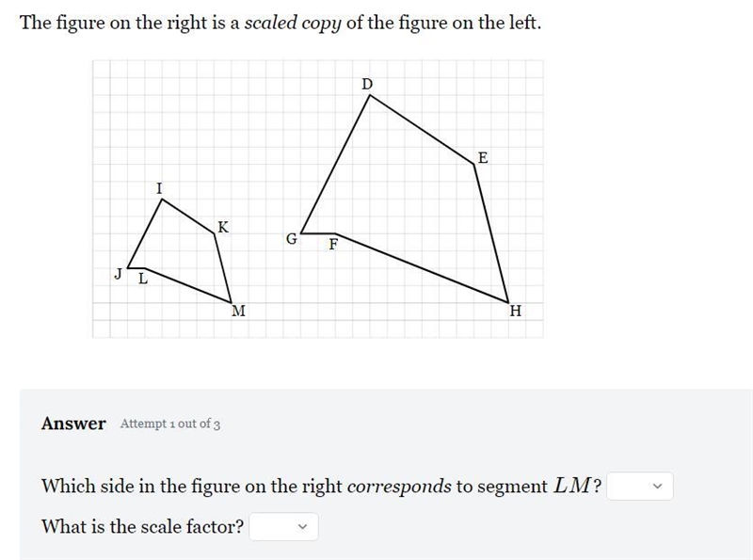Expand chevron arrow of the scale factor dropdown
This screenshot has height=560, width=753.
(302, 526)
